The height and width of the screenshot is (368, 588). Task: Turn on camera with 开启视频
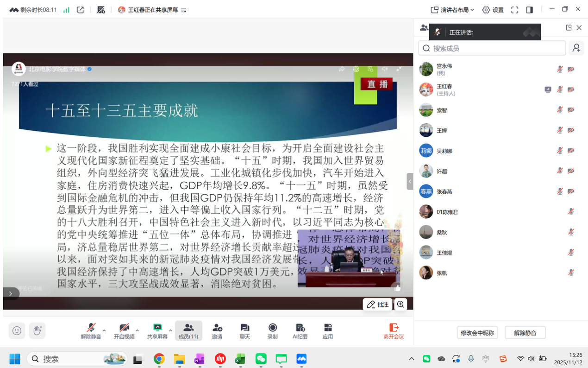[124, 331]
